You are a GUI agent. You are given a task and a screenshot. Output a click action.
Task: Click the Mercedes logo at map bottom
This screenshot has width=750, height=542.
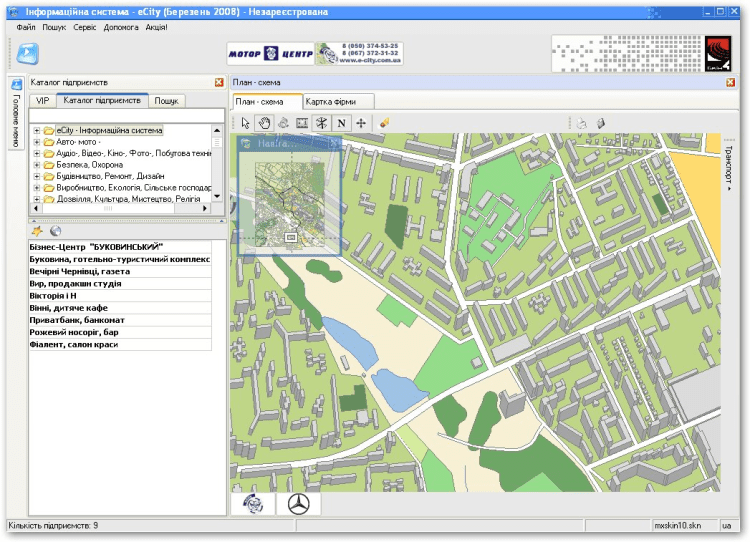tap(299, 504)
